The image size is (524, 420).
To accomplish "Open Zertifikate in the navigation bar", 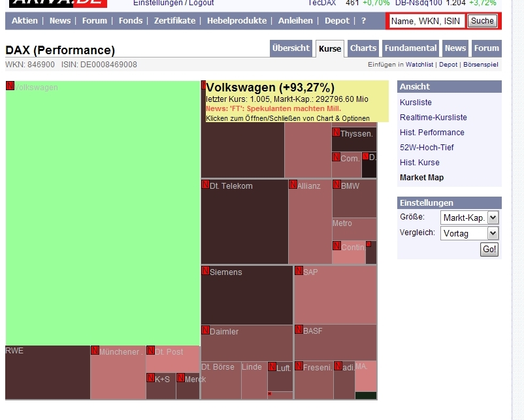I will coord(175,21).
